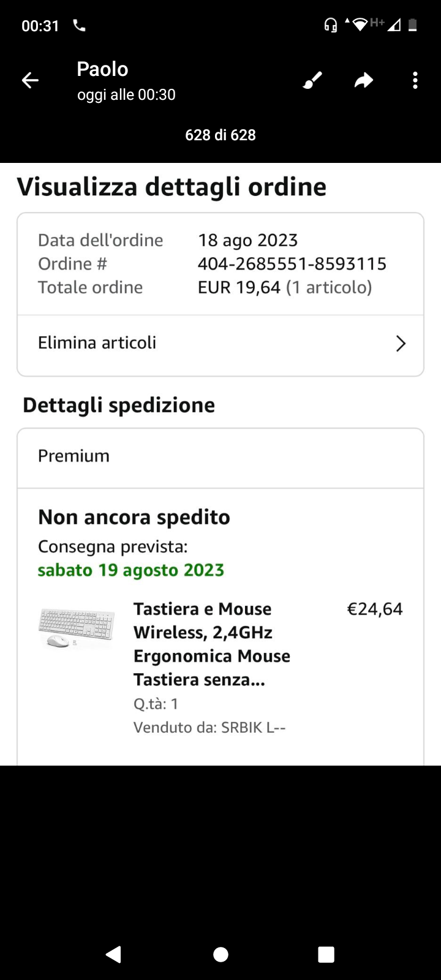Open the three-dot overflow menu
The width and height of the screenshot is (441, 980).
(x=415, y=80)
